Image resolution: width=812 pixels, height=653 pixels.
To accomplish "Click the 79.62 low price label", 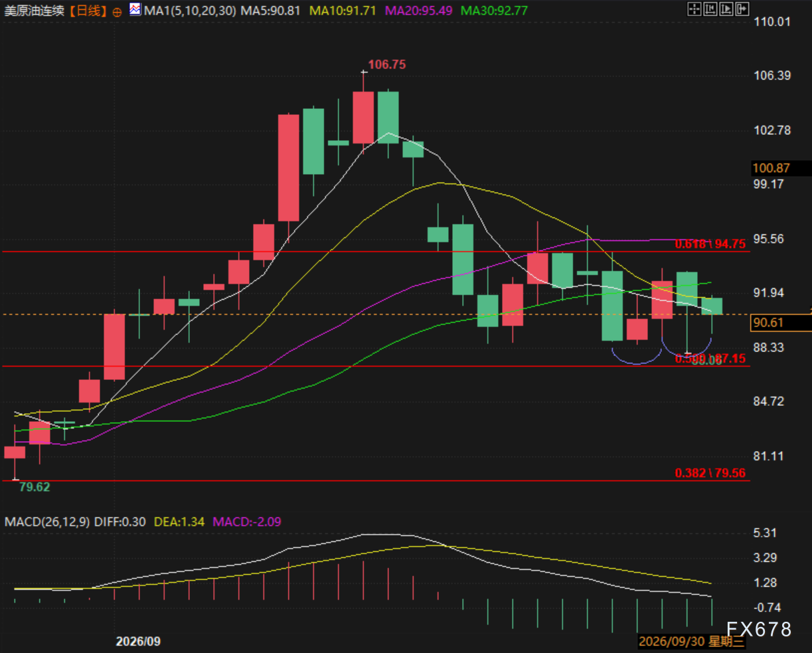I will tap(35, 487).
